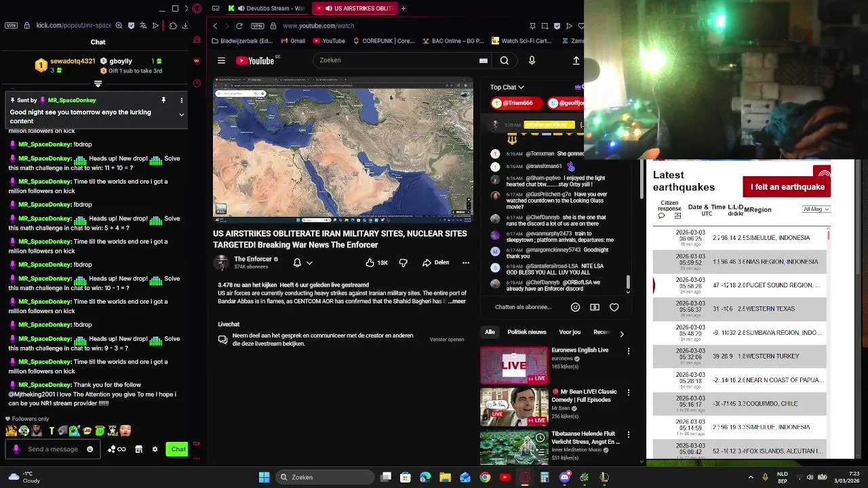Dislike The Enforcer's video
Viewport: 868px width, 488px height.
click(403, 262)
